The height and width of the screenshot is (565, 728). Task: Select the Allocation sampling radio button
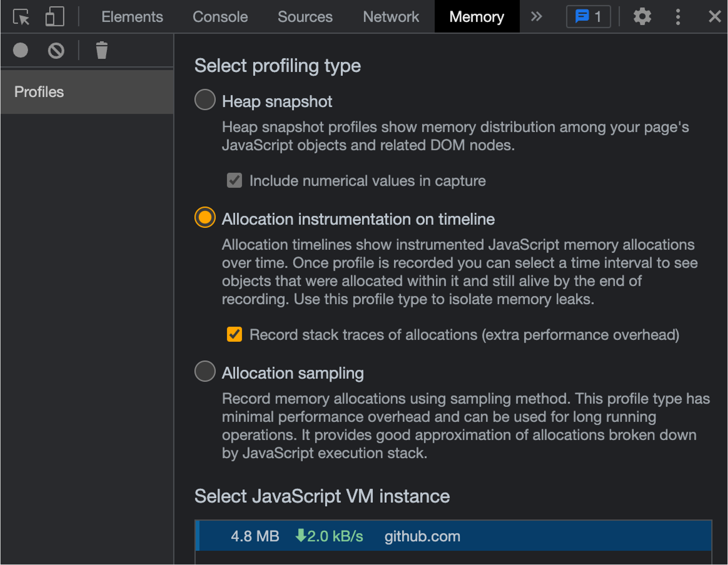click(205, 371)
